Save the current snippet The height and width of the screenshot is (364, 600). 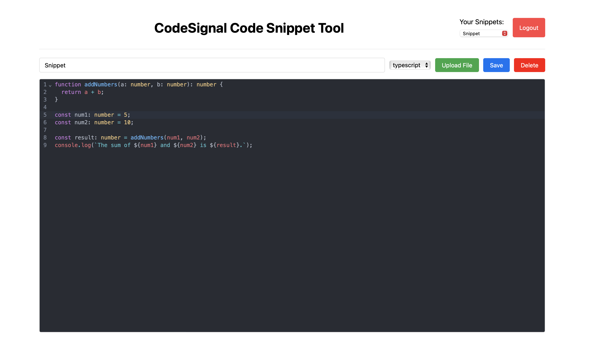coord(496,65)
